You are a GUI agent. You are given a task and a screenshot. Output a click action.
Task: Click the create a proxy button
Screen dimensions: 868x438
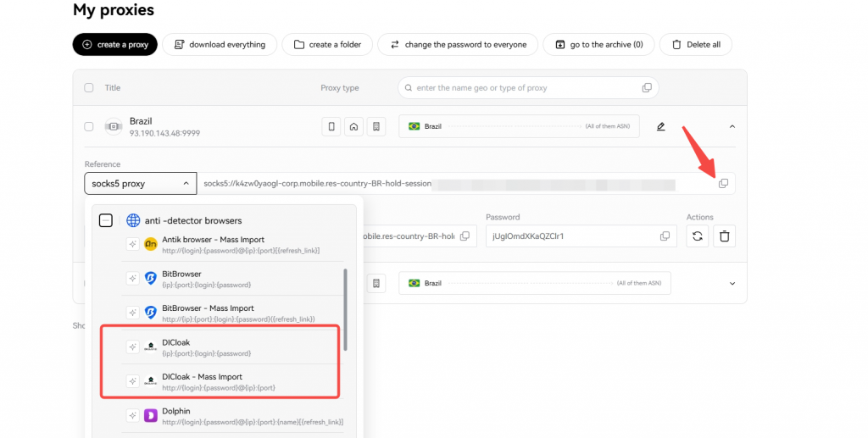click(x=114, y=45)
